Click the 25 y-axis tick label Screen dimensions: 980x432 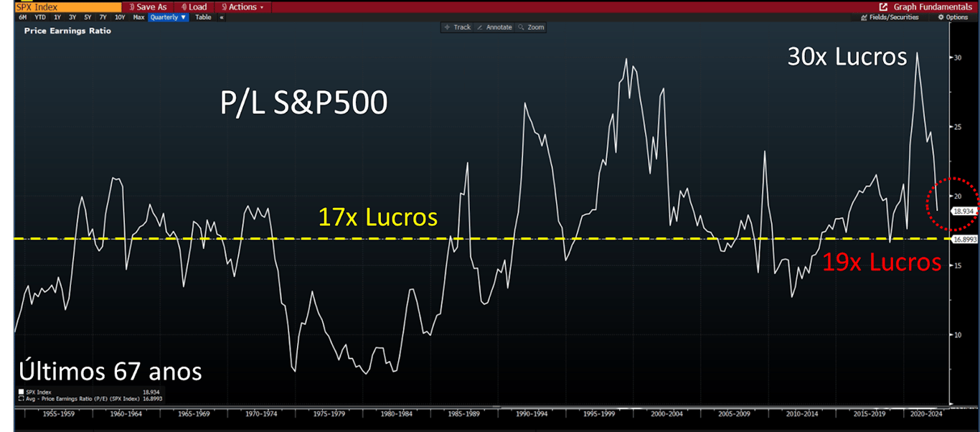tap(957, 127)
